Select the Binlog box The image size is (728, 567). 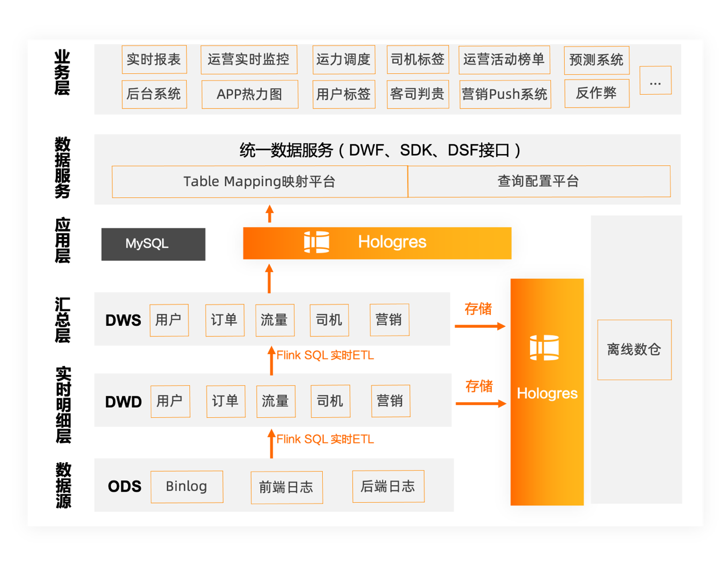click(x=187, y=487)
